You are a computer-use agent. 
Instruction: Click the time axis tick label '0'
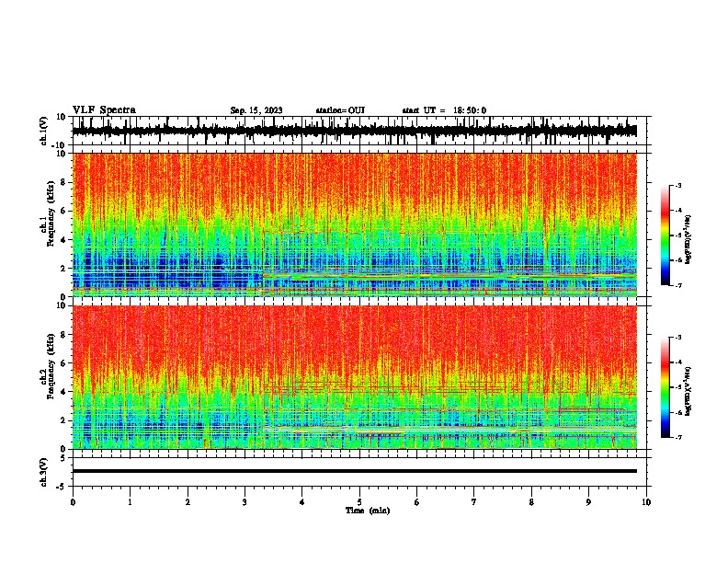pos(73,502)
